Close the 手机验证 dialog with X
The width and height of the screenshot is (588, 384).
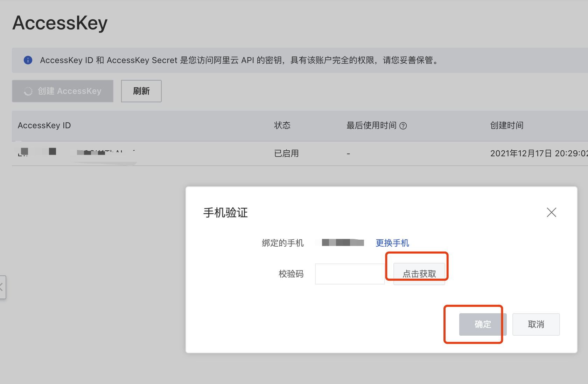(x=551, y=212)
